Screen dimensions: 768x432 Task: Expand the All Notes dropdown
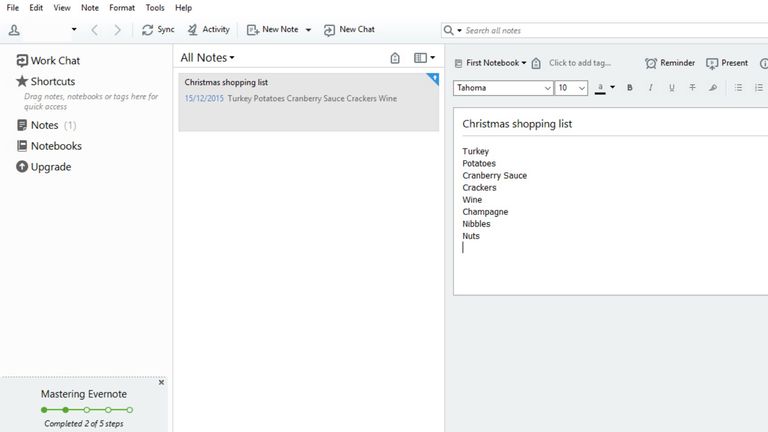tap(207, 58)
